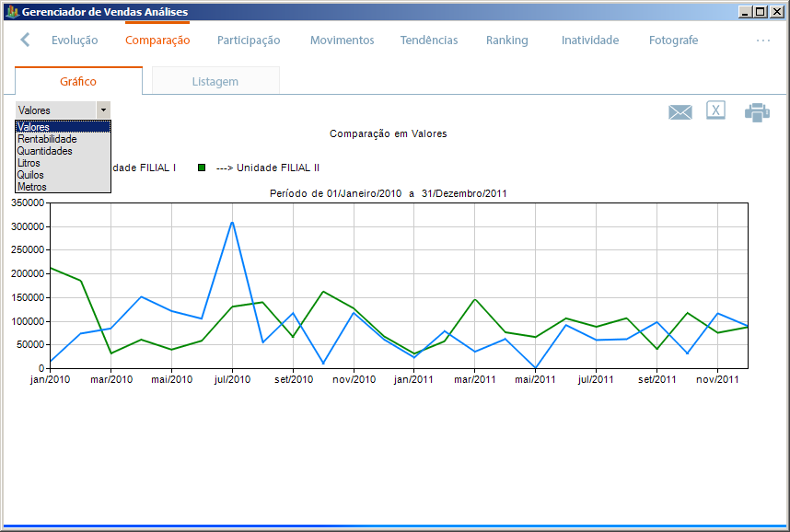Go to the Participação section
Screen dimensions: 790x532
[249, 40]
